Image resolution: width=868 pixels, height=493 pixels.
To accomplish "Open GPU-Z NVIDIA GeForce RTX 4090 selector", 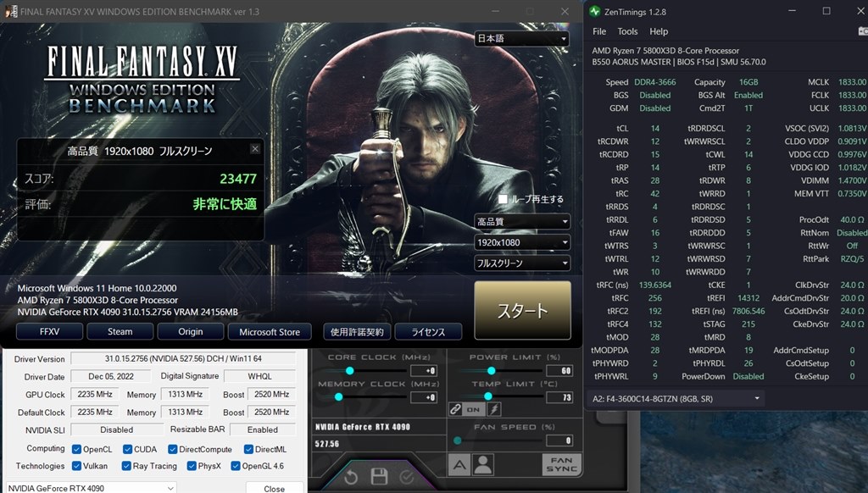I will [92, 488].
